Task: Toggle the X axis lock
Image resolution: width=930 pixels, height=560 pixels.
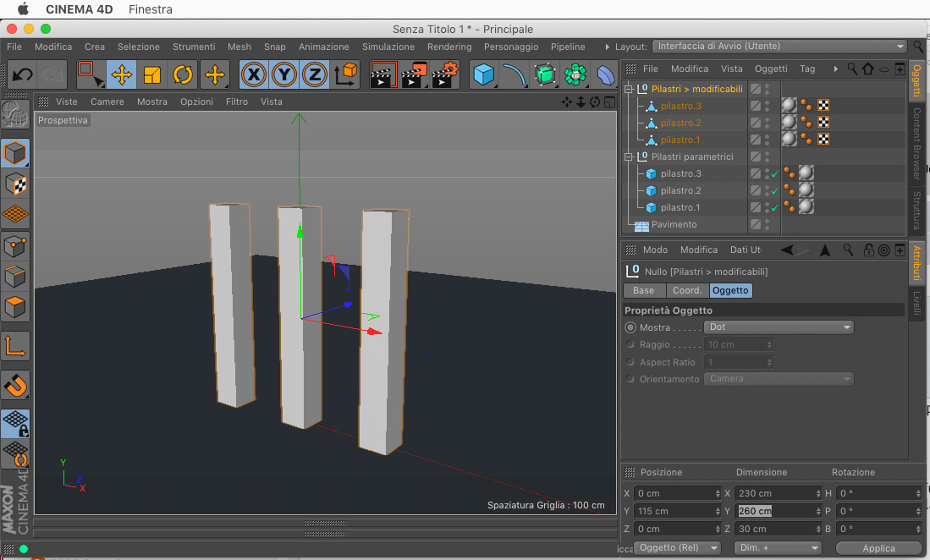Action: (254, 74)
